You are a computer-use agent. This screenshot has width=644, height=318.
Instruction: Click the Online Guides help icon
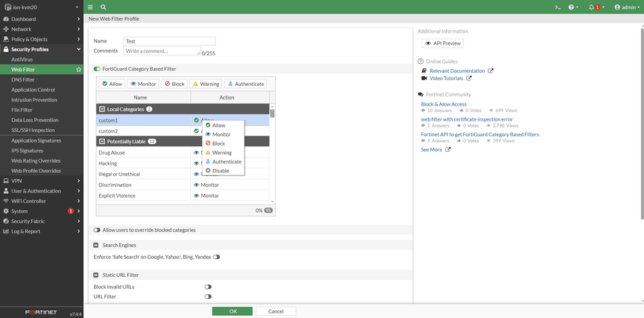click(420, 61)
